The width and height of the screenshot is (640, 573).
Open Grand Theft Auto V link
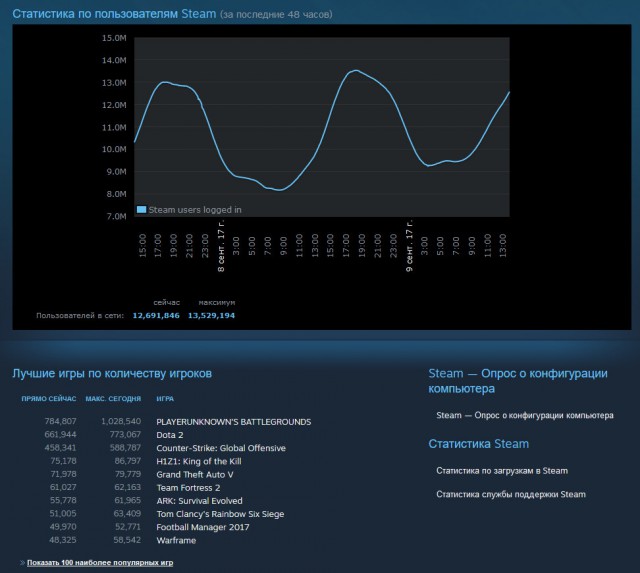tap(195, 474)
